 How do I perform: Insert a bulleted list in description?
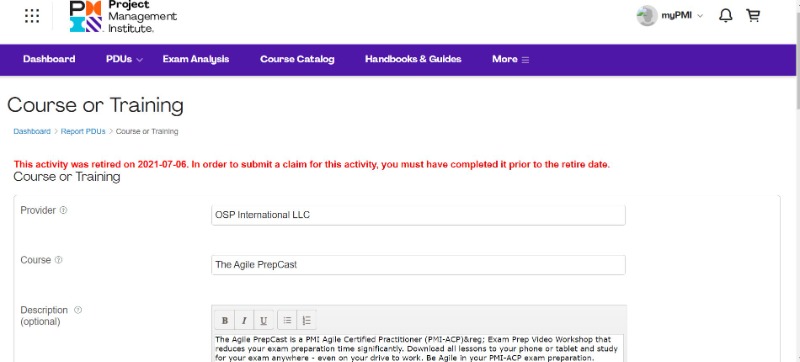(287, 320)
